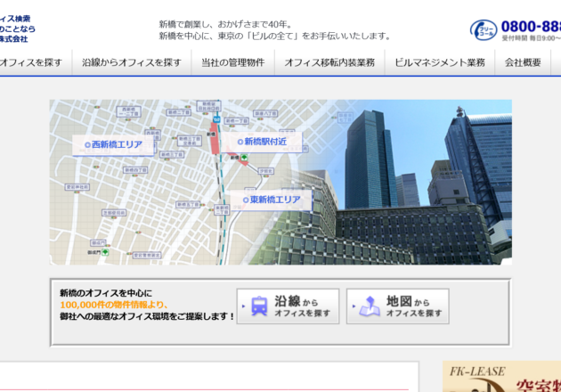Click the blue subway station marker on map
Screen dimensions: 561x392
[x=215, y=114]
